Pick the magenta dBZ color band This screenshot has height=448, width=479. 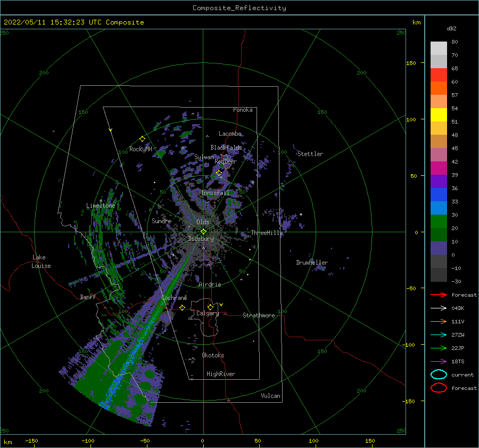pos(439,168)
